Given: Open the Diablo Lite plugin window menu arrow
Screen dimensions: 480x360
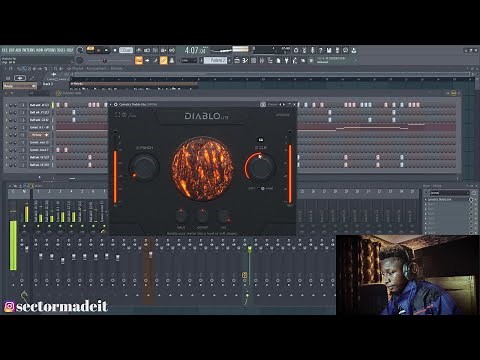Looking at the screenshot, I should click(x=111, y=104).
